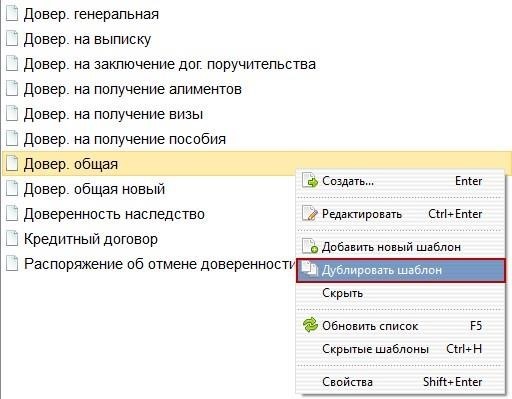This screenshot has height=399, width=512.
Task: Select template Довер. на получение визы
Action: [x=113, y=114]
